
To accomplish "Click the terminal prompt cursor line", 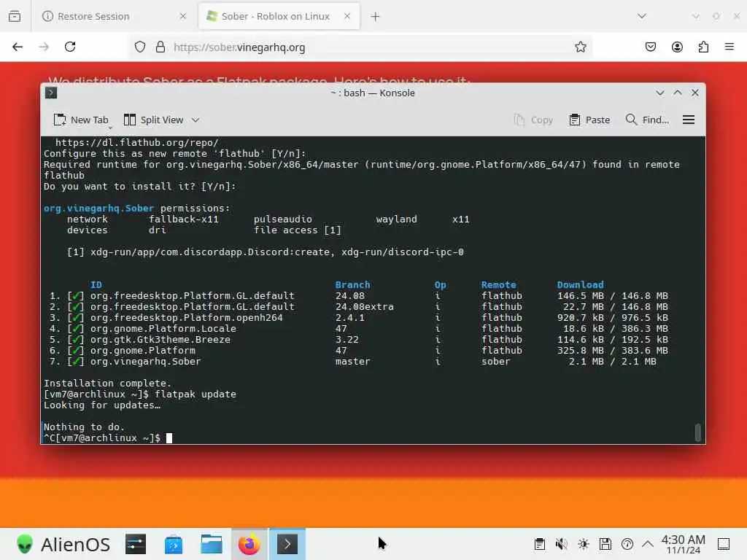I will (108, 437).
